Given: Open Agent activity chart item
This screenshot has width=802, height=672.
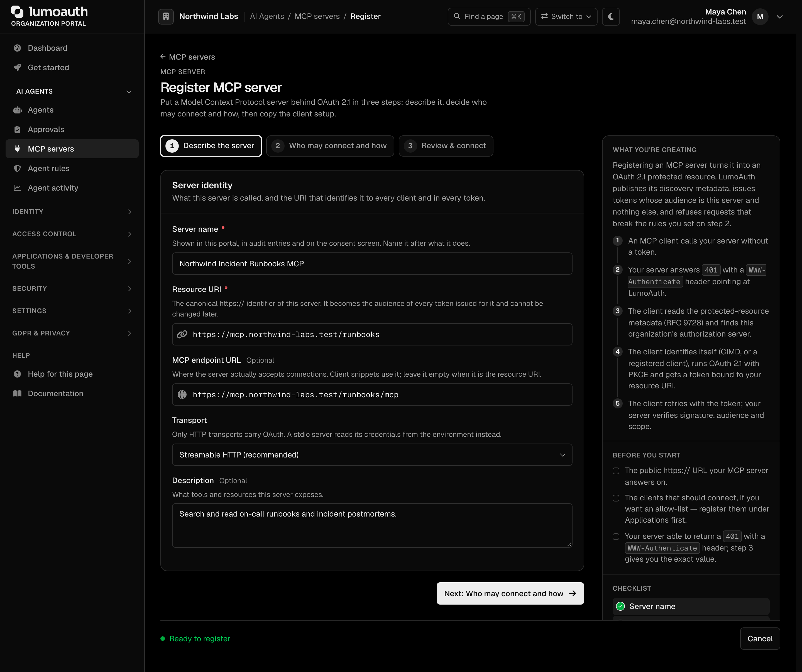Looking at the screenshot, I should pyautogui.click(x=72, y=188).
